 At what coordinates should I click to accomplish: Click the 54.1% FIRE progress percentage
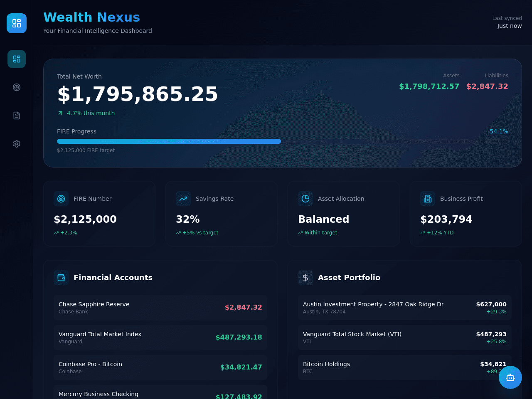click(499, 131)
